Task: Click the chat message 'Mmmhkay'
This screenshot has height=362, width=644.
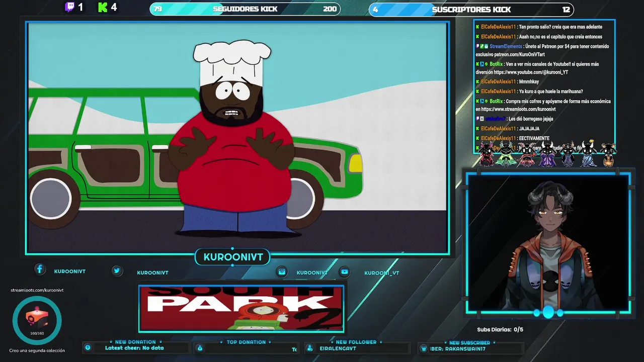Action: coord(529,81)
